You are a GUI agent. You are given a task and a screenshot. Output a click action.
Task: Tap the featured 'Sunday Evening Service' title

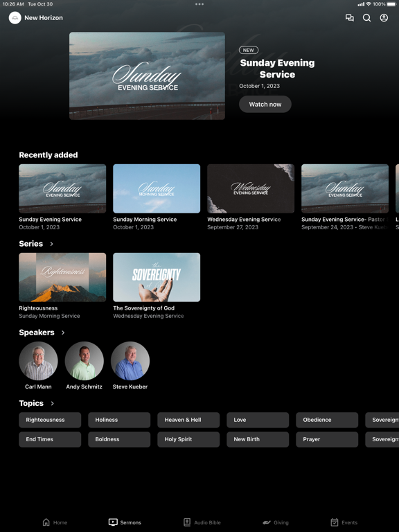pos(277,69)
